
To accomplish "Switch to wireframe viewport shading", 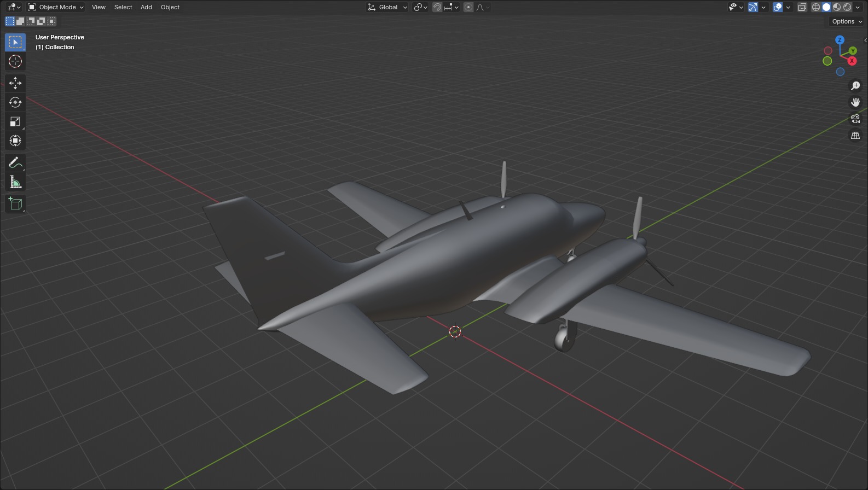I will [x=816, y=7].
